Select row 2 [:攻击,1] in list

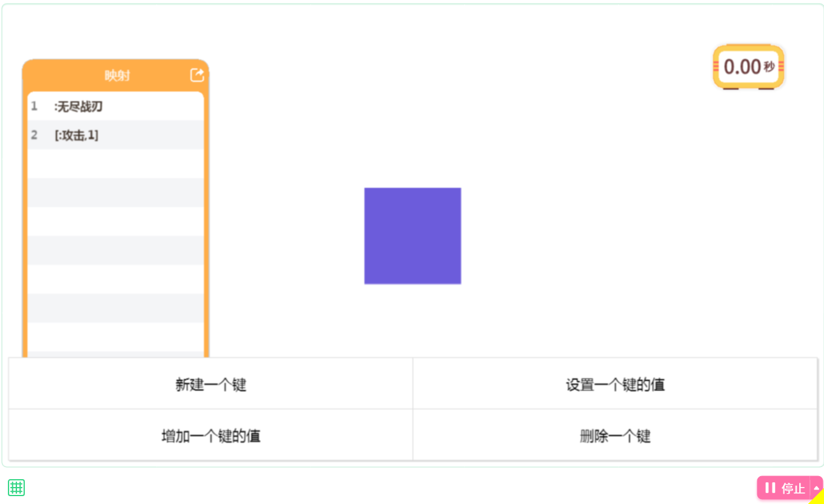tap(116, 135)
